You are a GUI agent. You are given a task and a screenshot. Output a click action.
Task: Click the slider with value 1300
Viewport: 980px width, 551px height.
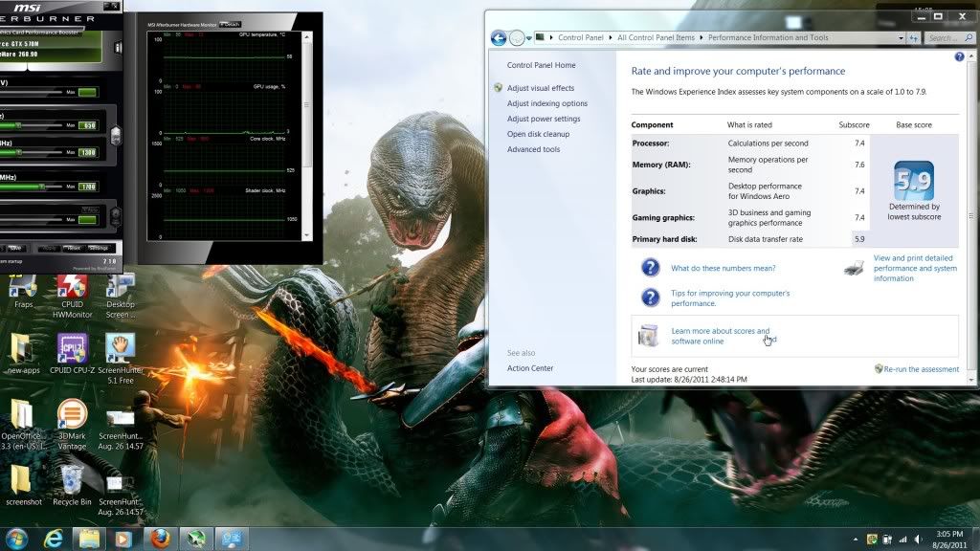click(x=32, y=152)
